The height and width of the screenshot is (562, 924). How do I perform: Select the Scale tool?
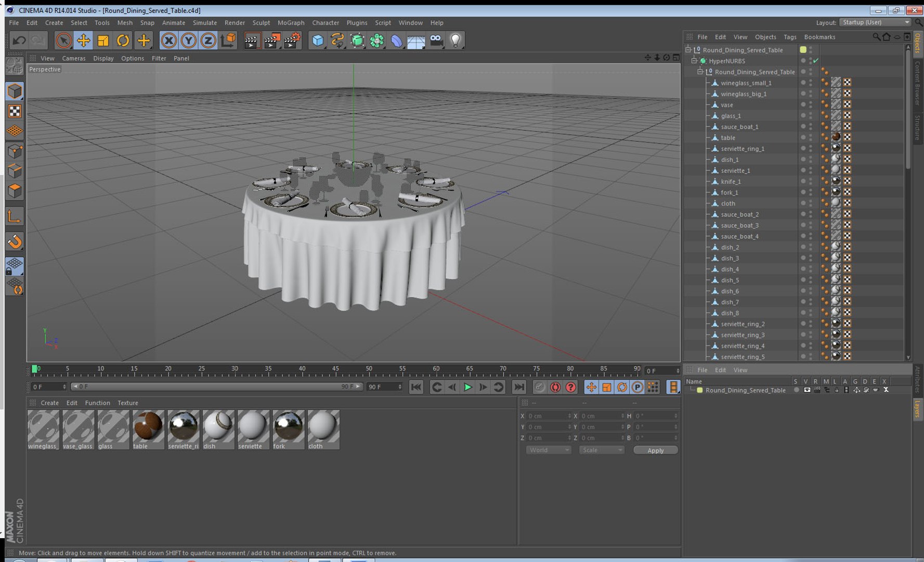click(103, 40)
